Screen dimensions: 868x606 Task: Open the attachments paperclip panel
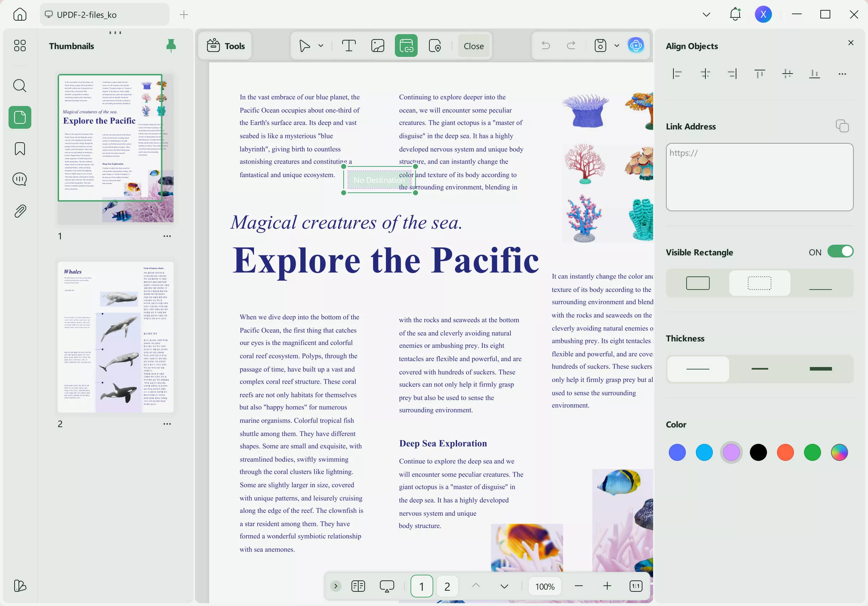(x=20, y=211)
